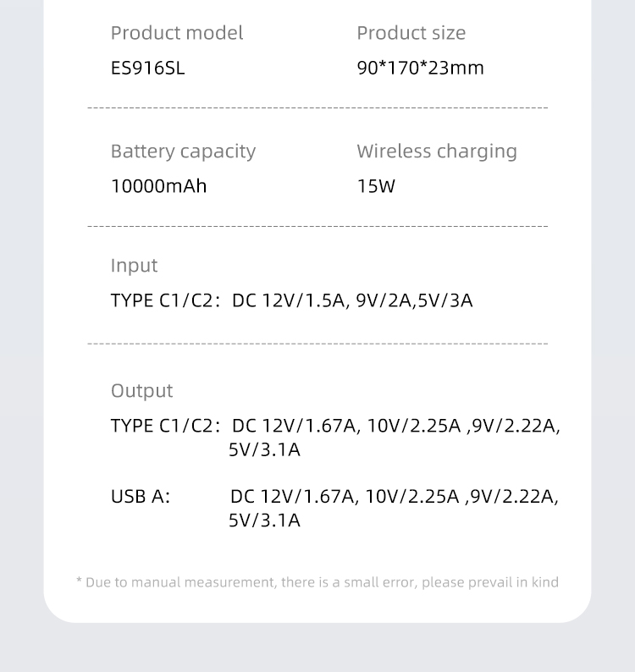Image resolution: width=635 pixels, height=672 pixels.
Task: Click 5V/3.1A under the TYPE C output
Action: point(264,449)
